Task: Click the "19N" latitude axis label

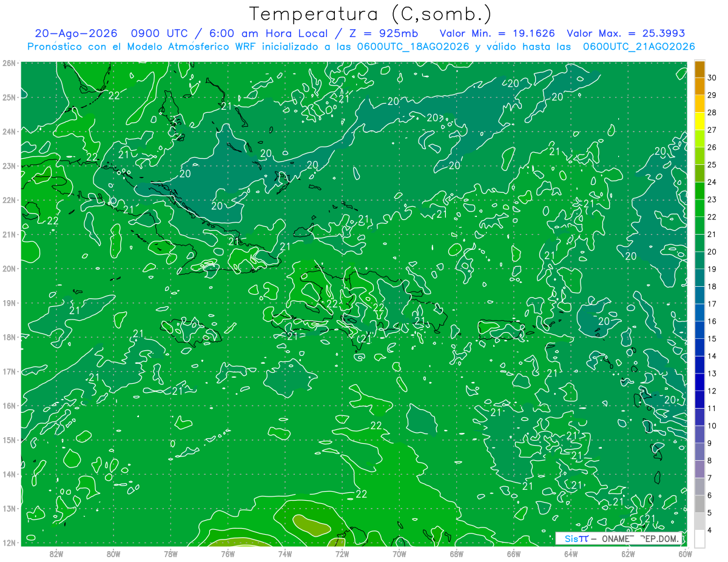Action: (8, 303)
